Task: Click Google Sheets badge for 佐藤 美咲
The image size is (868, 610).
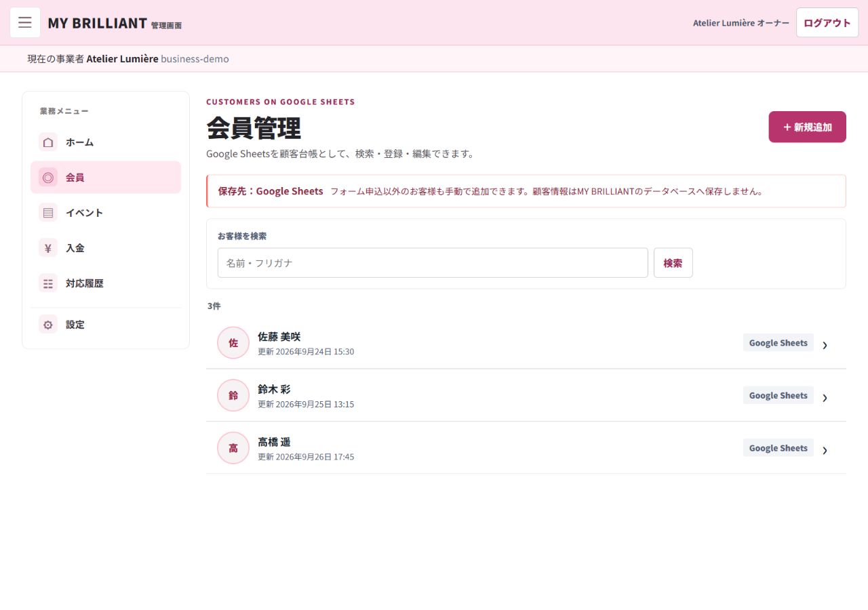Action: point(778,343)
